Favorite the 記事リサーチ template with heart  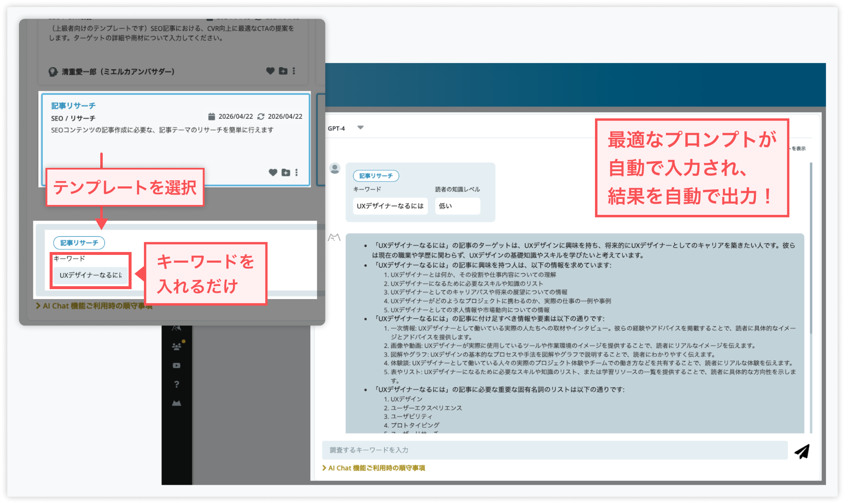273,172
